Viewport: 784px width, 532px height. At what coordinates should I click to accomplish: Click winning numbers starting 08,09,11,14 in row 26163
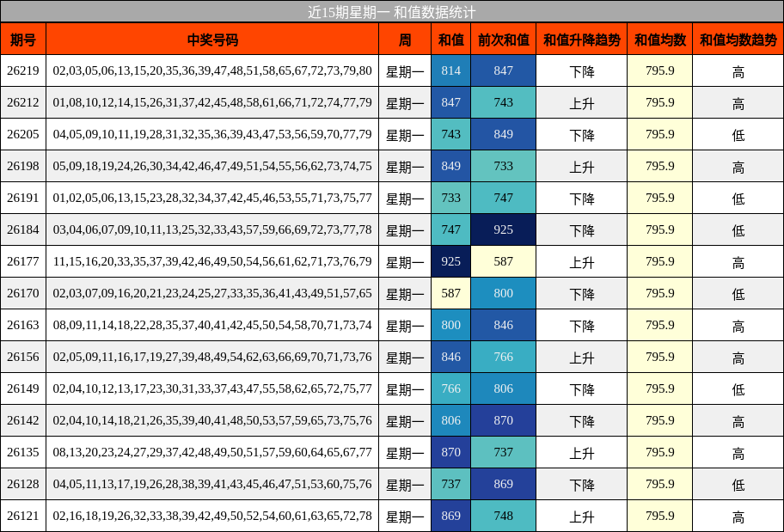click(212, 325)
